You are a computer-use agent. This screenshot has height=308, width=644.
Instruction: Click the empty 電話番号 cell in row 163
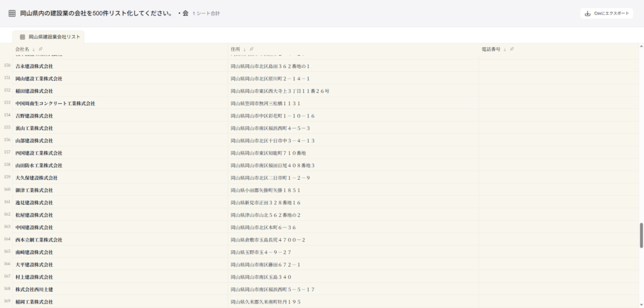[559, 228]
